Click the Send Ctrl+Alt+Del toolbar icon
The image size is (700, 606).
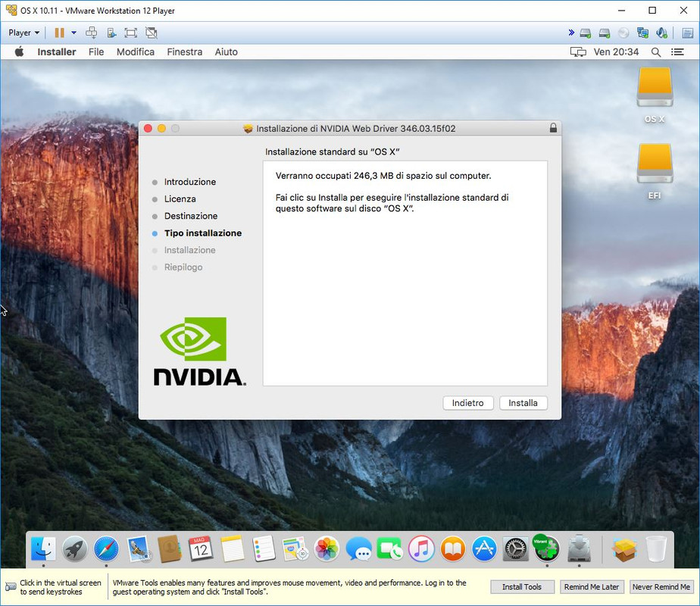pyautogui.click(x=91, y=33)
